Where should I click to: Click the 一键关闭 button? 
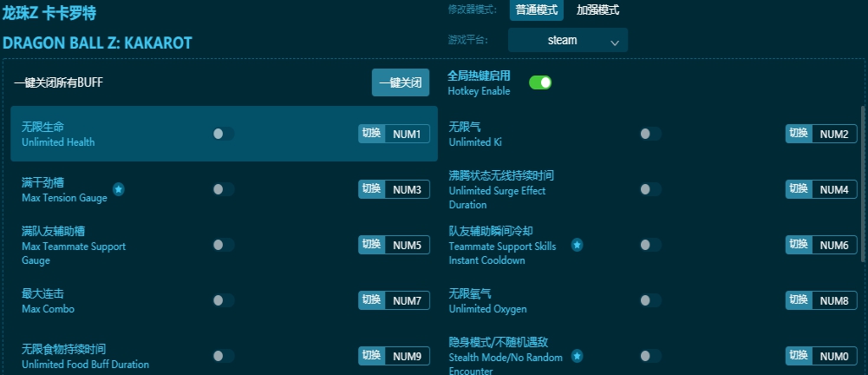[401, 82]
